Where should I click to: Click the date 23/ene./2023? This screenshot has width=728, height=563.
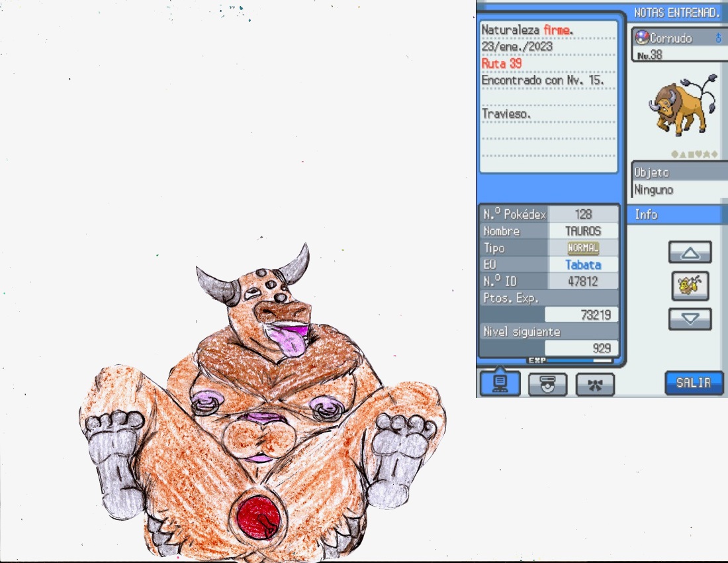(518, 46)
